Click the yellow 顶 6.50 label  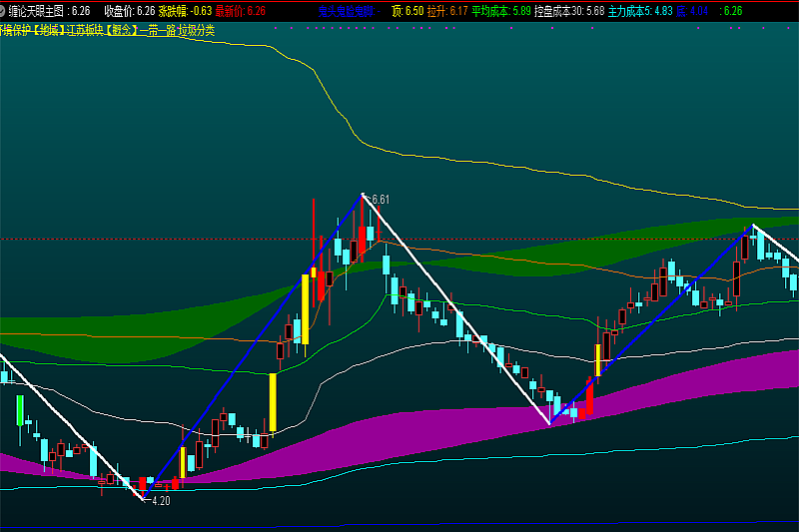[x=407, y=11]
